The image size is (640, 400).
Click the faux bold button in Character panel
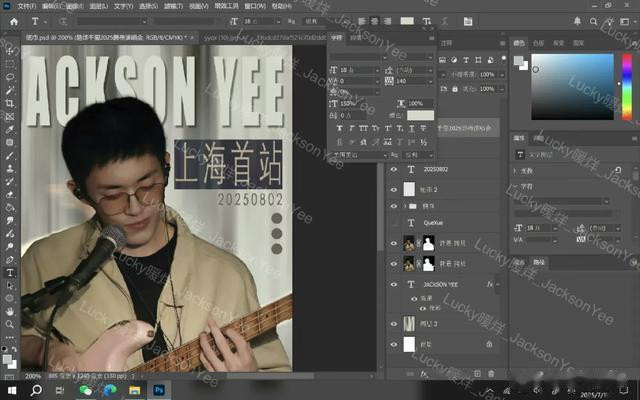[340, 128]
